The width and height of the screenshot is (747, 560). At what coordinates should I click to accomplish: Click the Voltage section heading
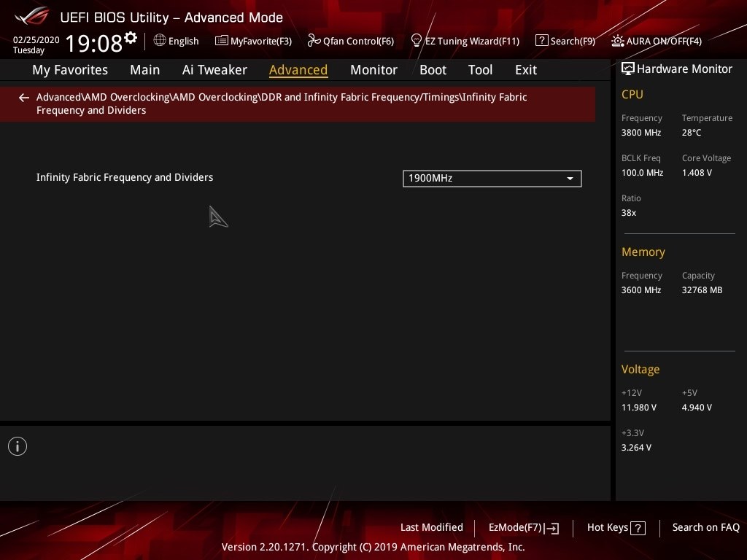pos(640,370)
